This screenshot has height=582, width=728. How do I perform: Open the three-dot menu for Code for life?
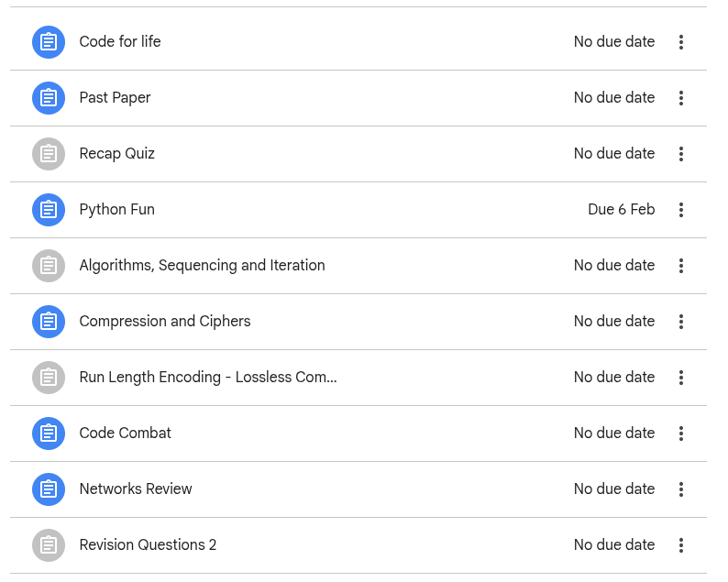(x=681, y=42)
